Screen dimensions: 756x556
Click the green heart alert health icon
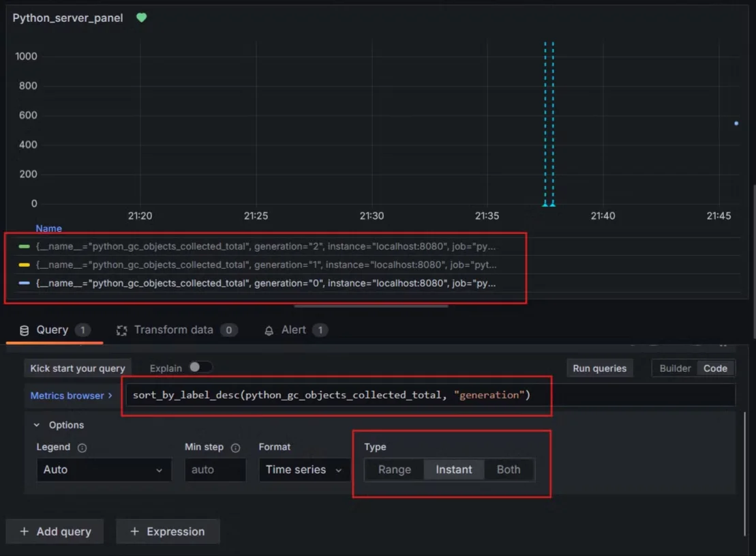pos(141,18)
